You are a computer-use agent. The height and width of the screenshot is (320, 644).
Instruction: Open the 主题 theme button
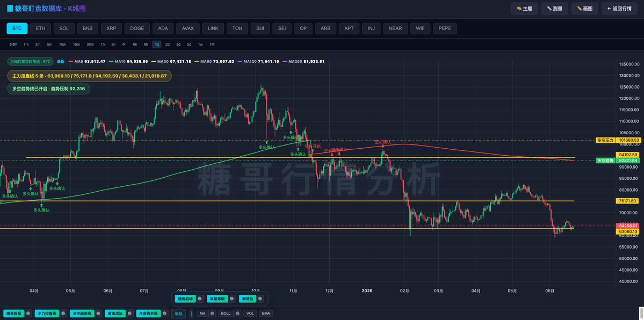524,9
